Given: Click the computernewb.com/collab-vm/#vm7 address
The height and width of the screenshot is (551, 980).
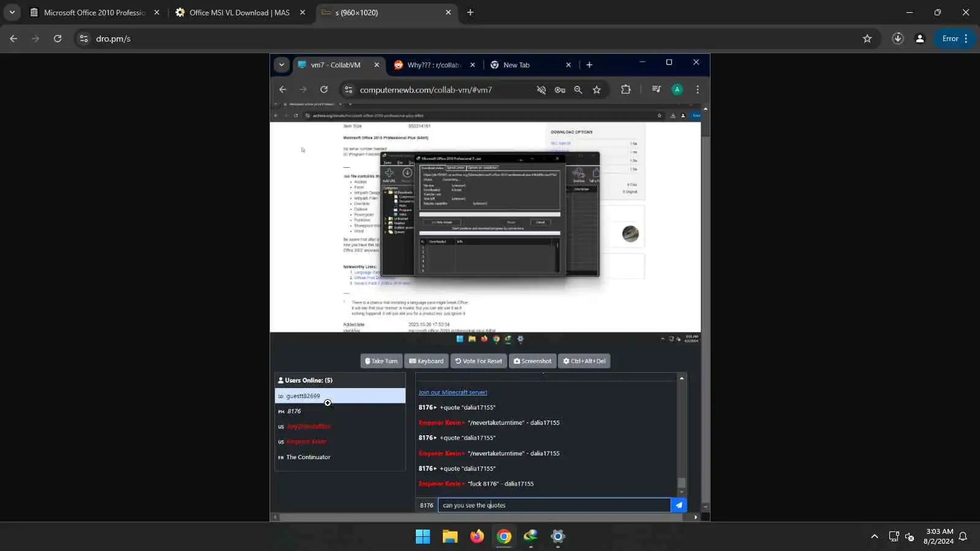Looking at the screenshot, I should [x=426, y=90].
